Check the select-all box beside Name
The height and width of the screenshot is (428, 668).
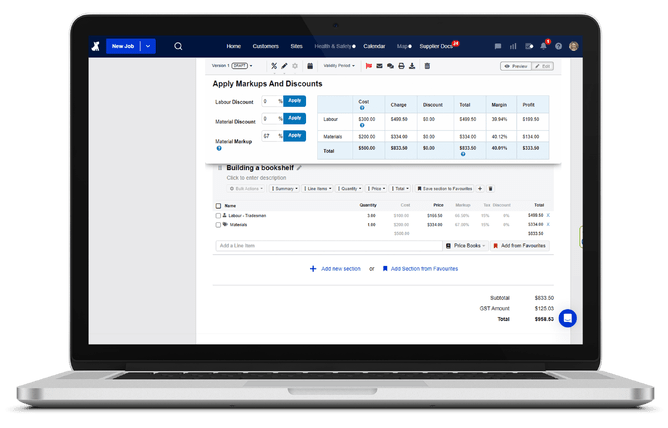pos(219,205)
